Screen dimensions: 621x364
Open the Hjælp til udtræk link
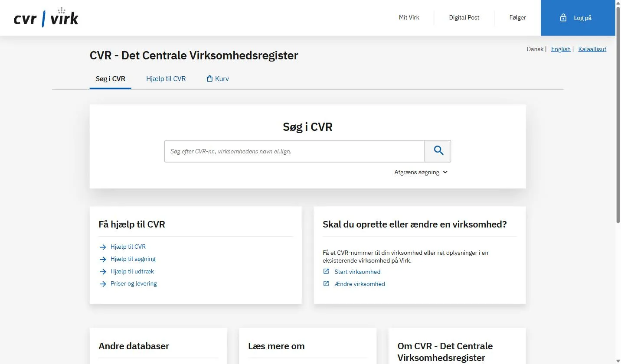point(132,272)
